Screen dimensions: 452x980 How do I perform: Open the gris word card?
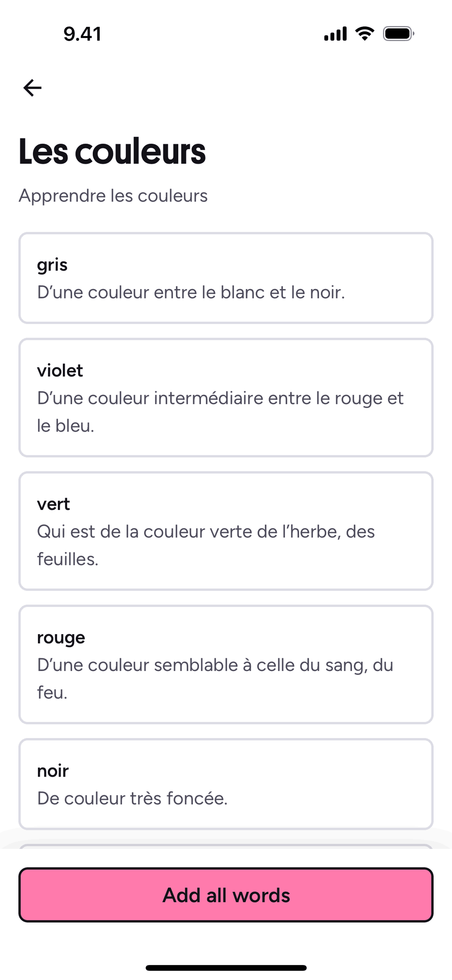coord(226,278)
